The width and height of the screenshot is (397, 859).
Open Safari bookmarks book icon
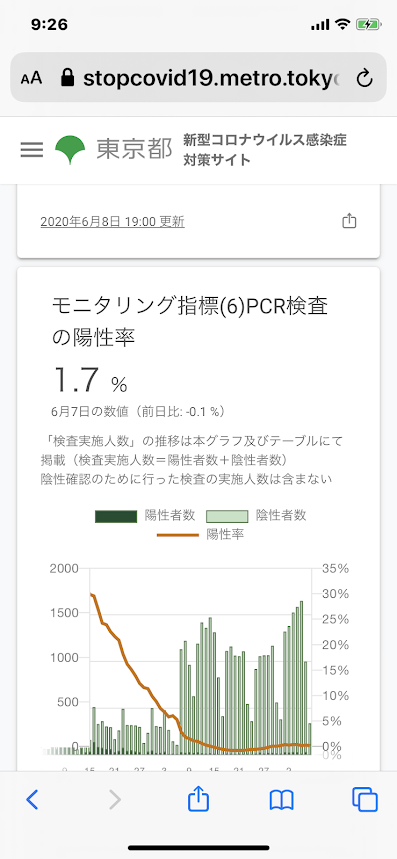(281, 800)
